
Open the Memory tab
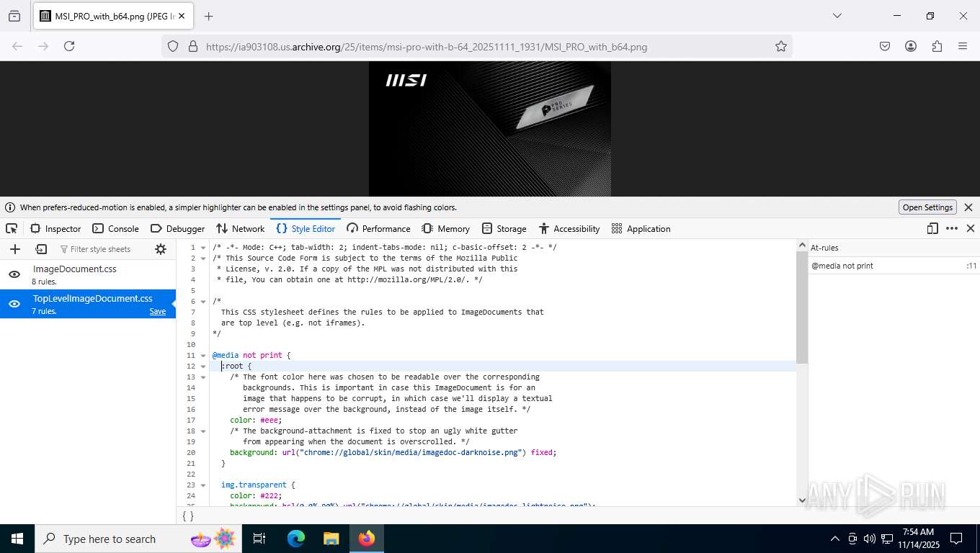pos(445,228)
